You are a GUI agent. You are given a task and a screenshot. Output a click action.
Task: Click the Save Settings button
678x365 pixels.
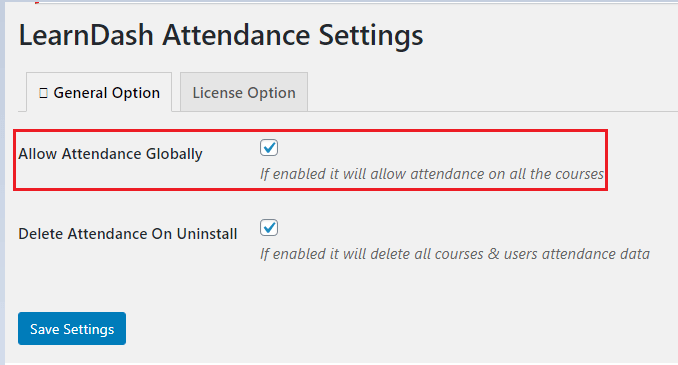point(72,329)
